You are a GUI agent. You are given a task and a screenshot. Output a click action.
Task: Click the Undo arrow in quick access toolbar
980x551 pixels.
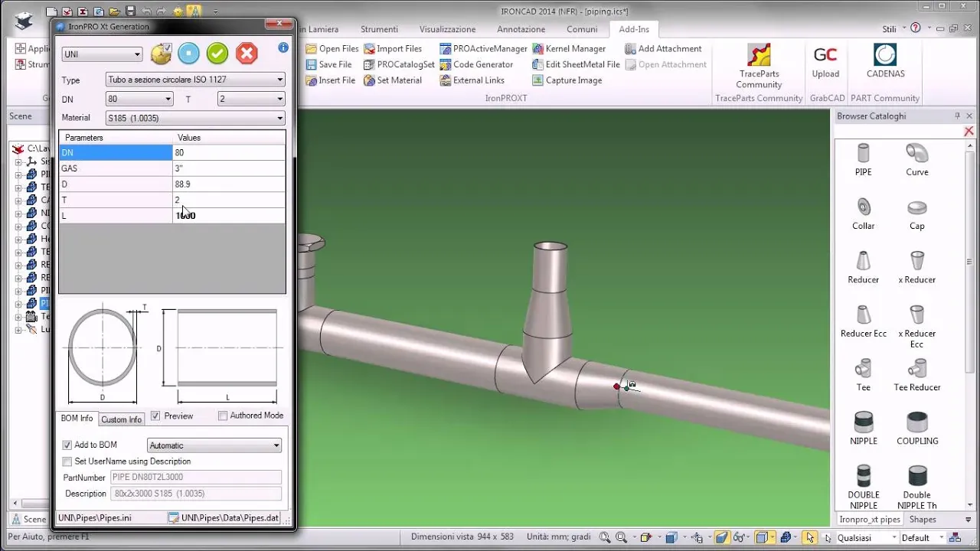click(x=146, y=11)
